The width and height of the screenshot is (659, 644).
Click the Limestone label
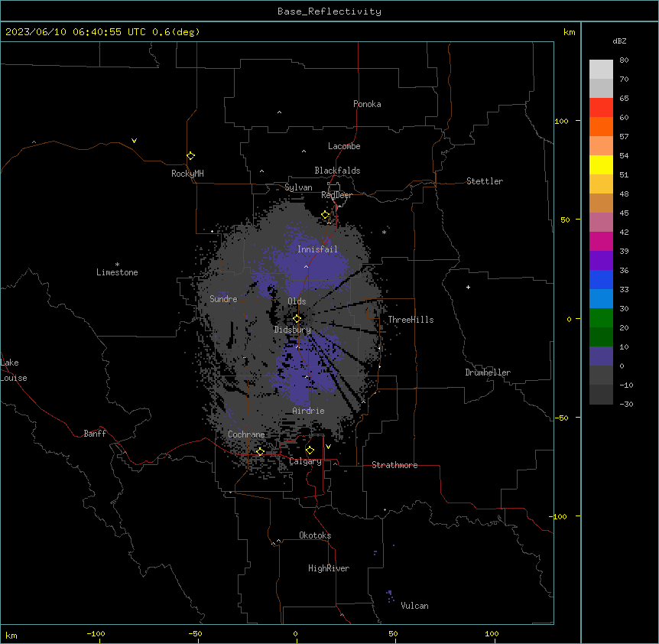pyautogui.click(x=117, y=272)
